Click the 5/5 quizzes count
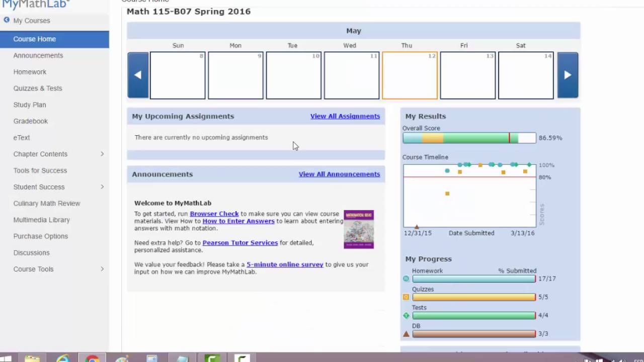The width and height of the screenshot is (644, 362). point(543,297)
